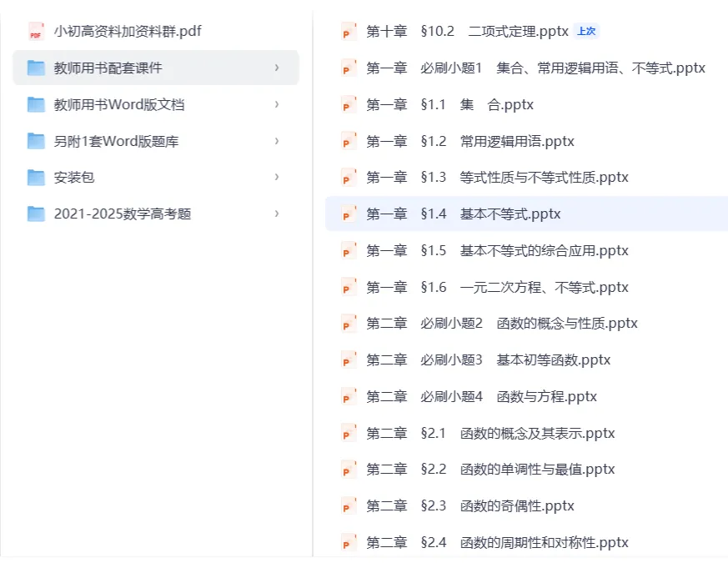Open file 第二章 必刷小题4 函数与方程.pptx
This screenshot has height=563, width=728.
[x=481, y=396]
